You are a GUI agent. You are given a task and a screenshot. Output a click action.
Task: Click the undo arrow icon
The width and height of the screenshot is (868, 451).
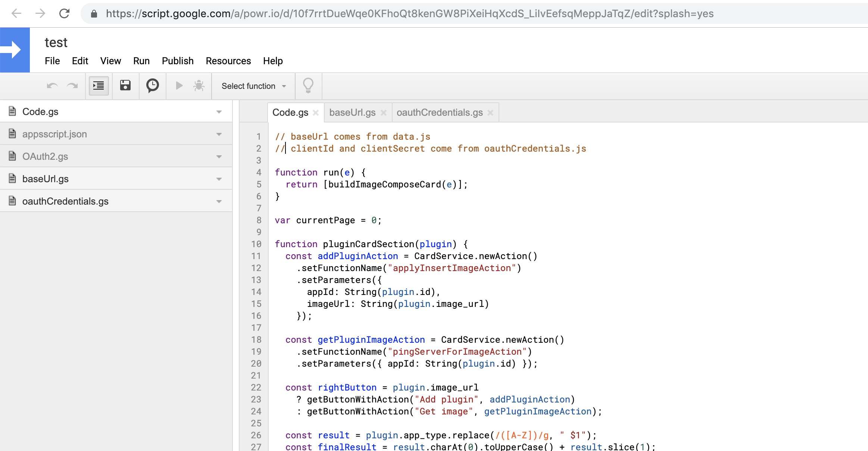[x=52, y=86]
